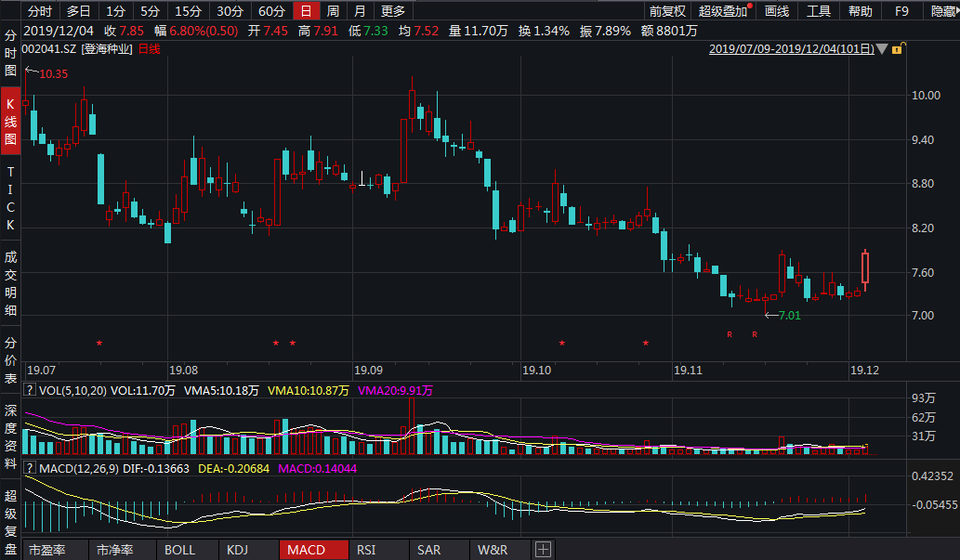This screenshot has height=560, width=960.
Task: Click the 日线 label beside stock name
Action: pos(150,49)
